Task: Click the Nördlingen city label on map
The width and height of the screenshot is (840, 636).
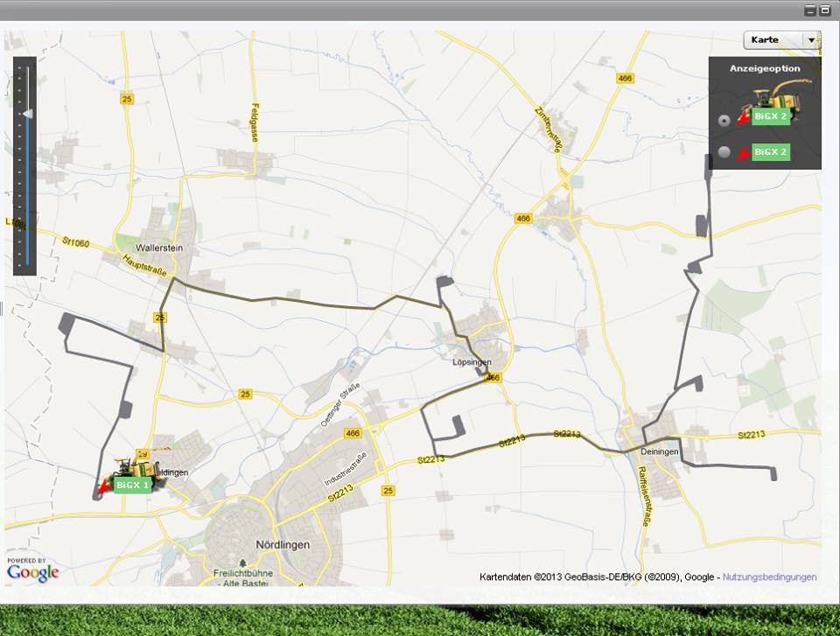Action: [x=283, y=544]
